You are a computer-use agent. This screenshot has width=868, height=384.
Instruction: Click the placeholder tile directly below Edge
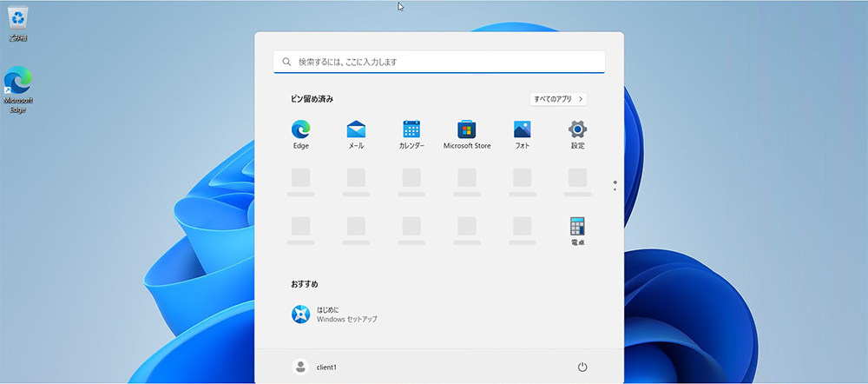pyautogui.click(x=301, y=179)
